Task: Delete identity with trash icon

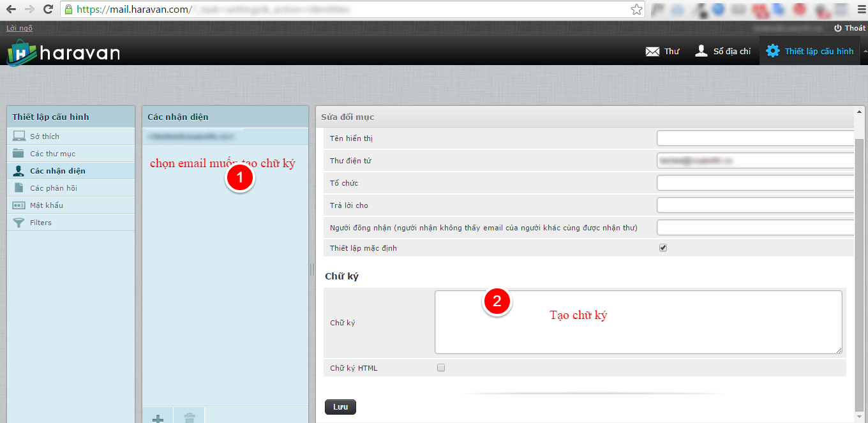Action: click(x=189, y=418)
